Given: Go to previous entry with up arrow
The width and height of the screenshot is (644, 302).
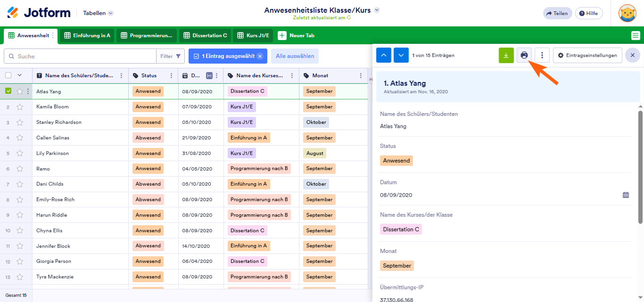Looking at the screenshot, I should coord(384,56).
